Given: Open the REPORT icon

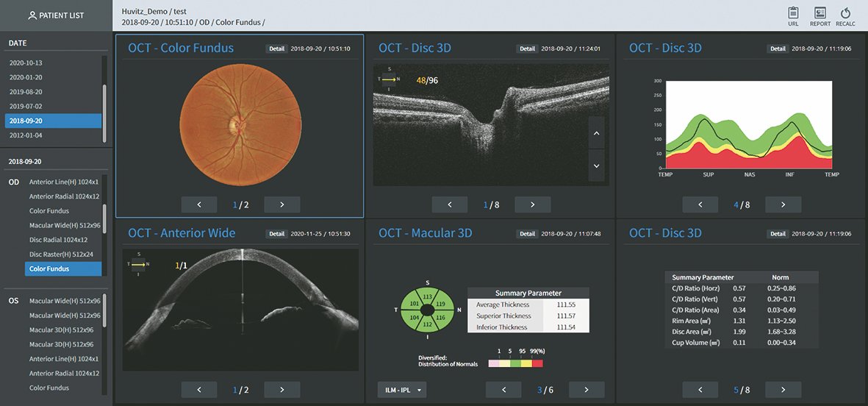Looking at the screenshot, I should pyautogui.click(x=820, y=13).
